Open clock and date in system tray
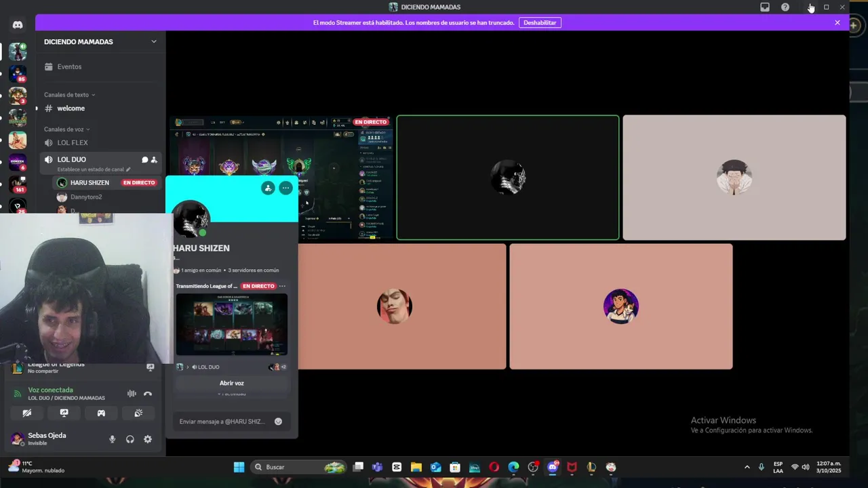This screenshot has height=488, width=868. click(829, 467)
